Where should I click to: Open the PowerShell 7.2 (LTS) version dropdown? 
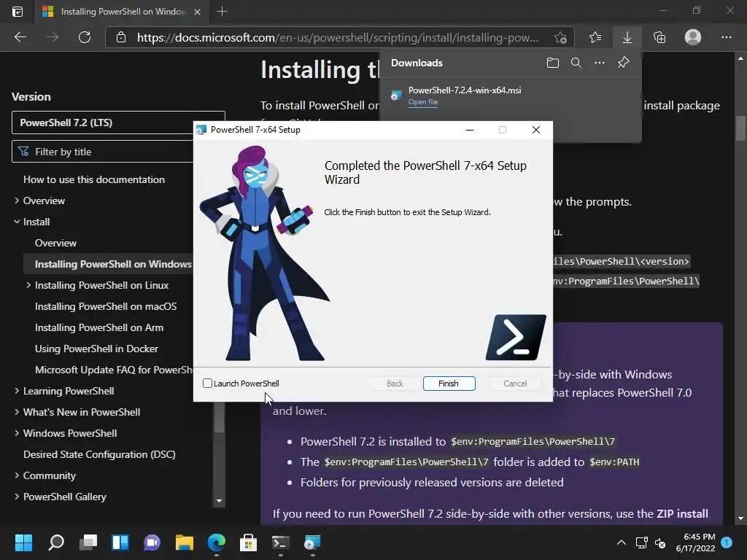pyautogui.click(x=118, y=122)
